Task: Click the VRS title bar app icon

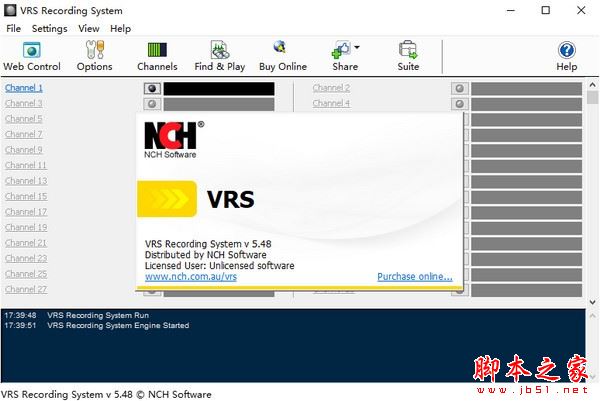Action: 10,10
